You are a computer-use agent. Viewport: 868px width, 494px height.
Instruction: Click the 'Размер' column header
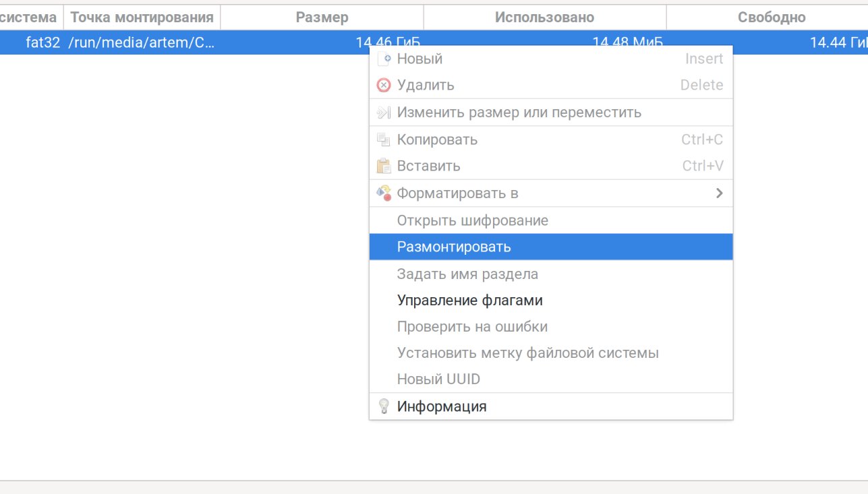pyautogui.click(x=322, y=18)
